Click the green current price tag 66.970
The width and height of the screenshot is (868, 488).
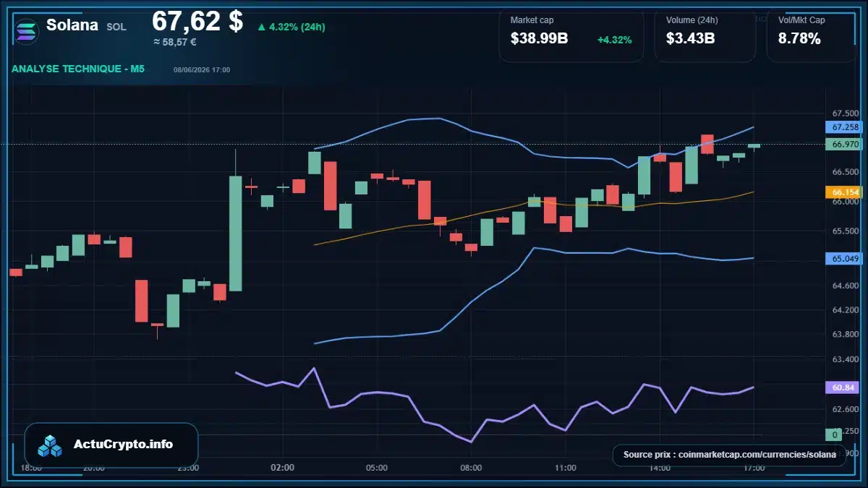(845, 144)
